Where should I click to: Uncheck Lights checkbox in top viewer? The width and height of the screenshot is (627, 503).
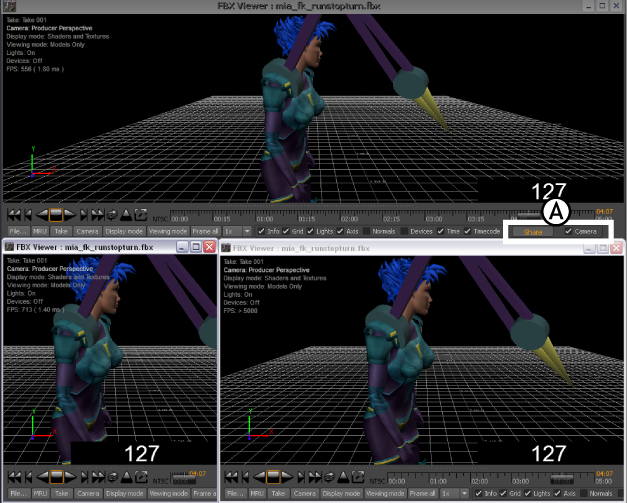point(311,231)
